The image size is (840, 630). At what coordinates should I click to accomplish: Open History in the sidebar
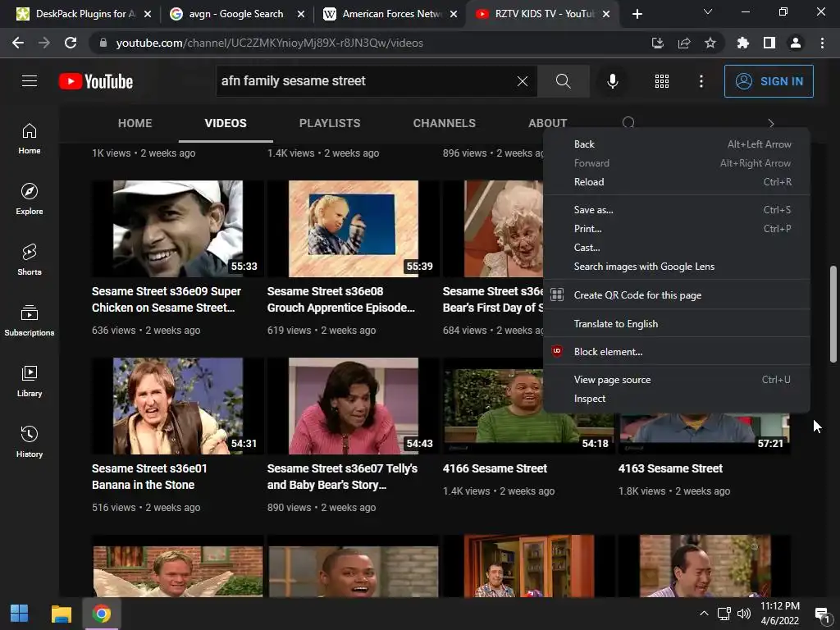pyautogui.click(x=30, y=441)
